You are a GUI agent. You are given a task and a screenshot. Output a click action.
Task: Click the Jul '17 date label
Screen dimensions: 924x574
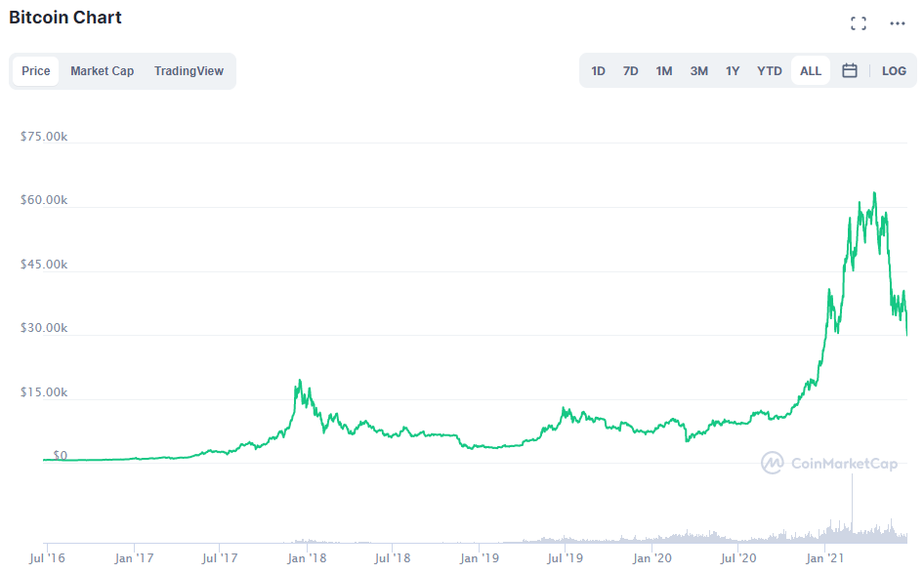tap(219, 558)
